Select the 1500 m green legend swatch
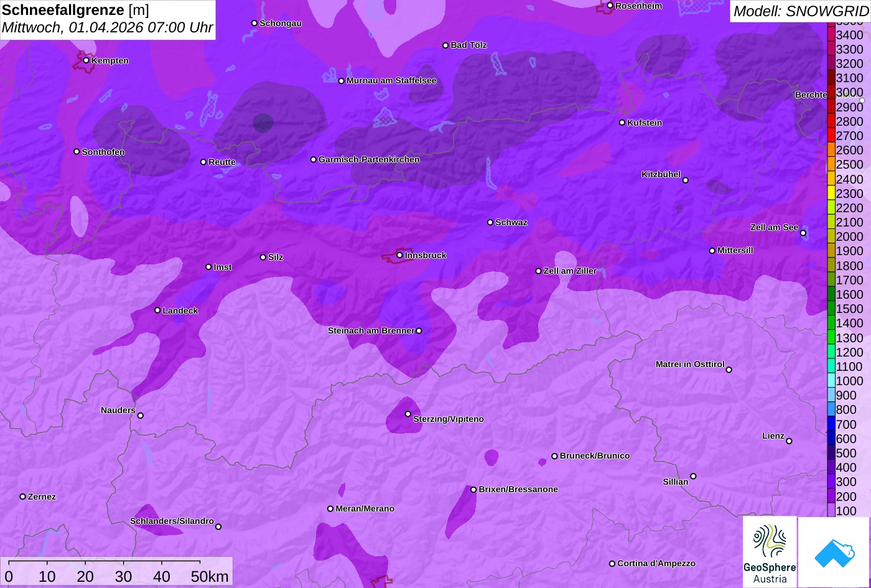871x588 pixels. coord(831,309)
